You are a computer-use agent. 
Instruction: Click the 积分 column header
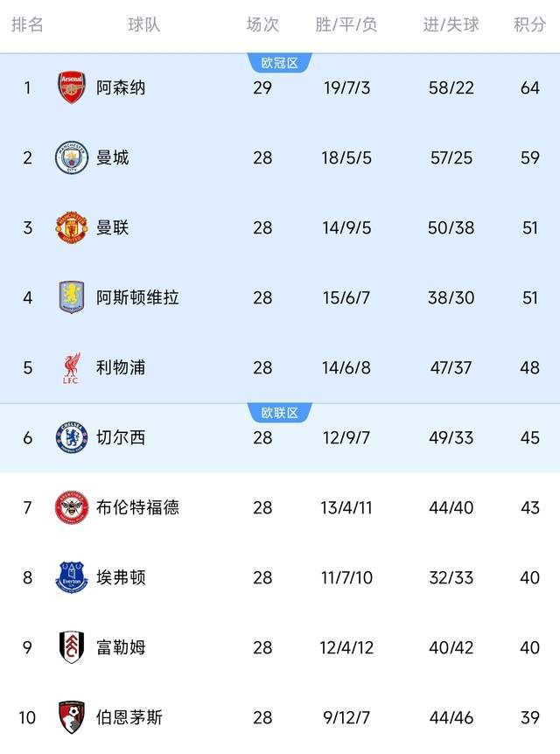pos(529,24)
